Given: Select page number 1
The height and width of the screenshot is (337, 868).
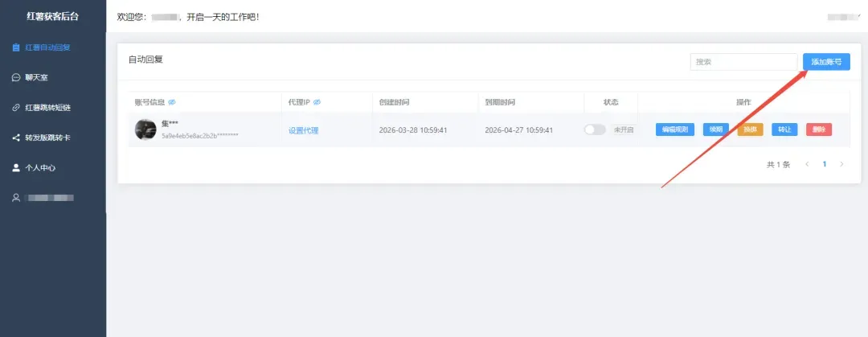Looking at the screenshot, I should pos(825,164).
